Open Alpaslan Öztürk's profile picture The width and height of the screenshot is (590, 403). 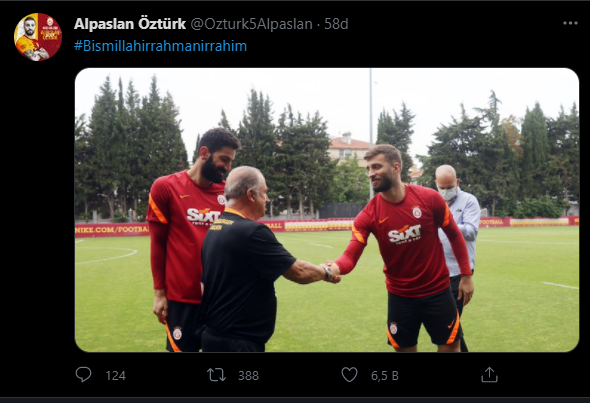tap(38, 37)
